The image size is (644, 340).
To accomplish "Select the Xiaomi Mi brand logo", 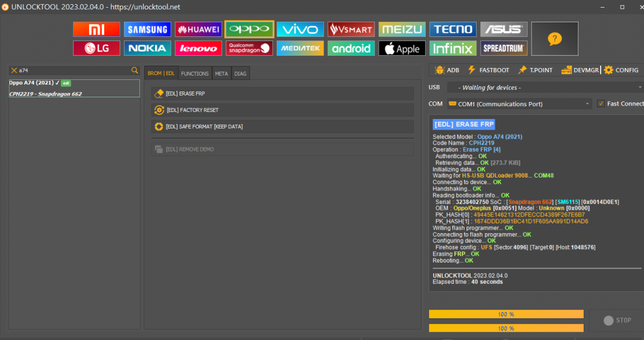I will [x=97, y=29].
